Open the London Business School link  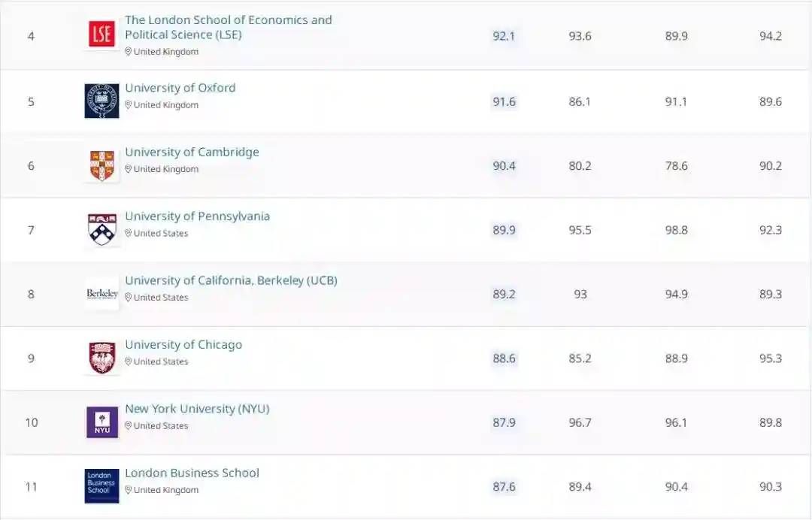click(x=192, y=473)
